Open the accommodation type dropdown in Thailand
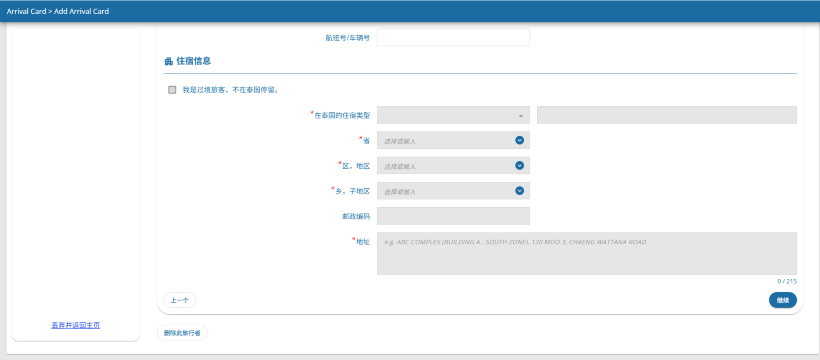 [x=453, y=115]
